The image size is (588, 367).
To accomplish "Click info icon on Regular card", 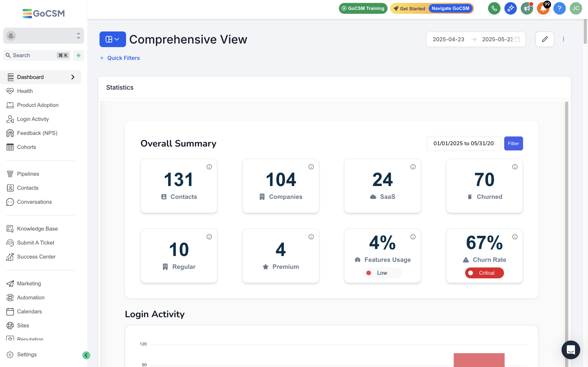I will 209,237.
